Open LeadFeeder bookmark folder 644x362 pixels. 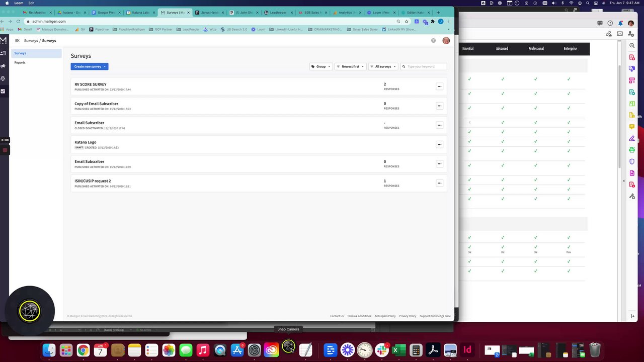[189, 30]
